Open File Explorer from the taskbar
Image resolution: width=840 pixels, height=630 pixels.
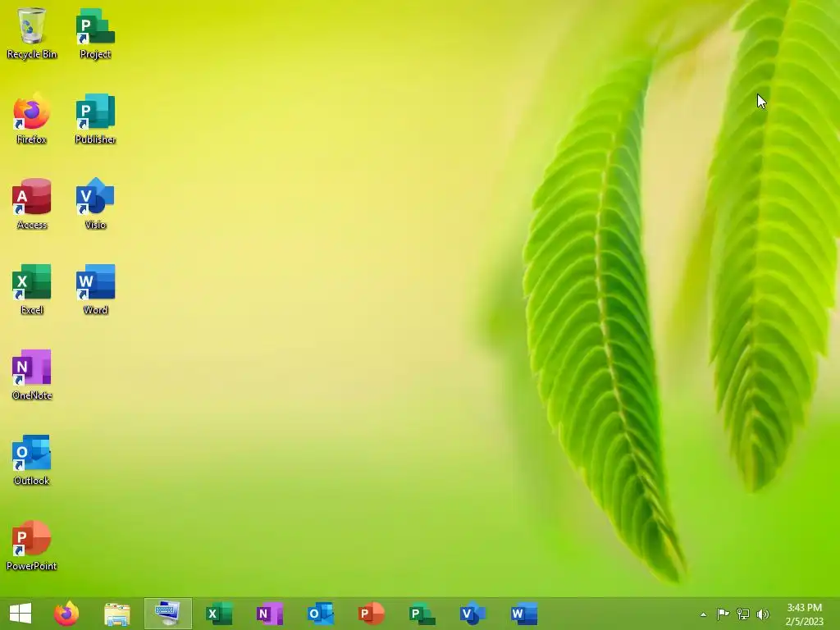(x=116, y=614)
